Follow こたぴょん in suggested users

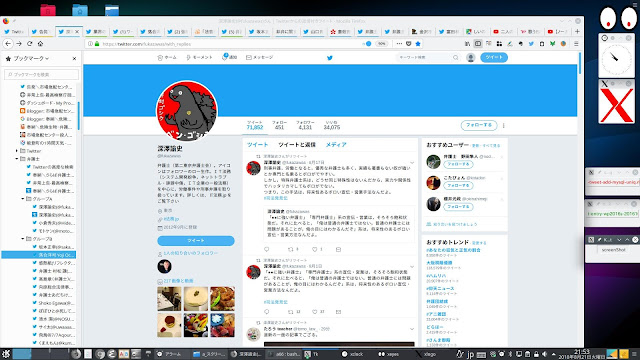(x=458, y=186)
